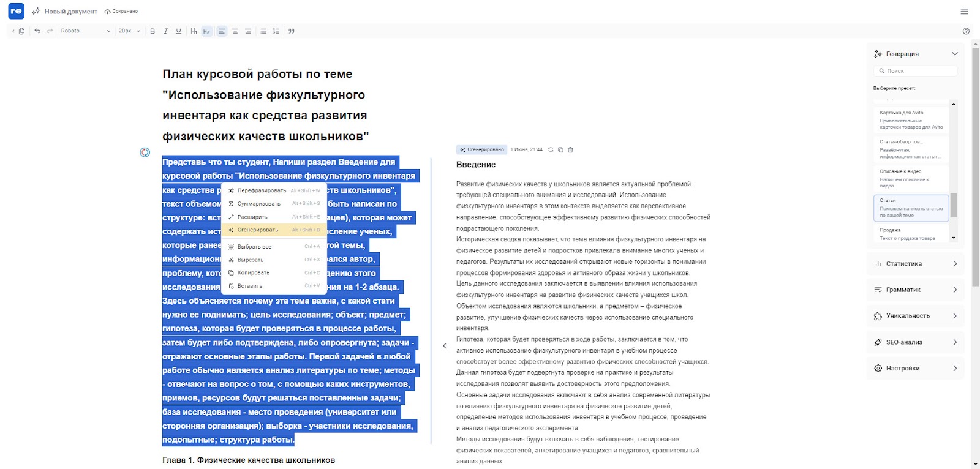
Task: Choose Вставить from the context menu
Action: coord(274,286)
